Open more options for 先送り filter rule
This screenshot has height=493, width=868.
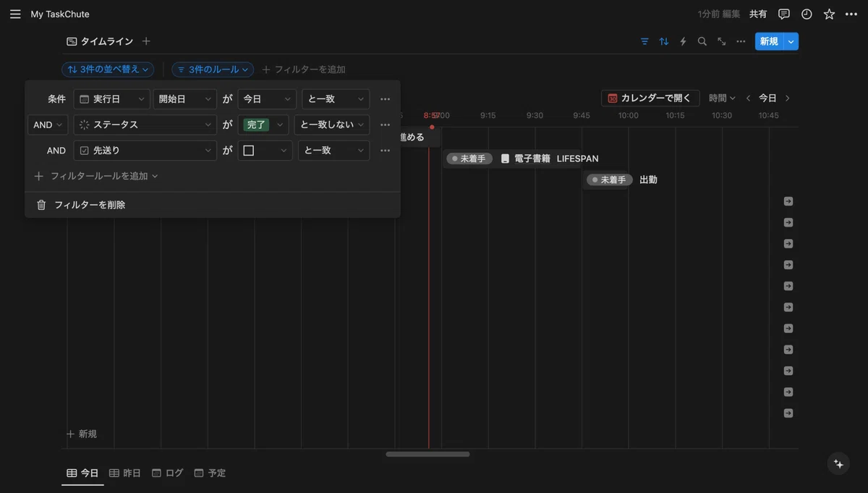pyautogui.click(x=385, y=151)
